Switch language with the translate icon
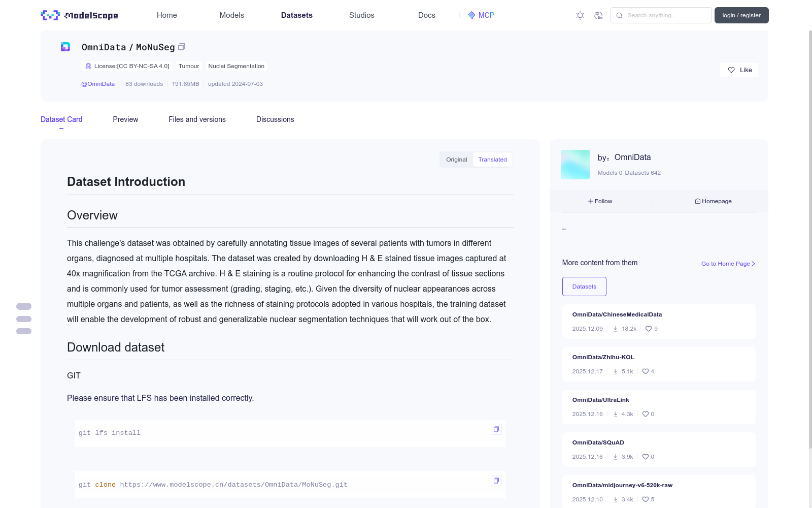812x508 pixels. pos(598,15)
